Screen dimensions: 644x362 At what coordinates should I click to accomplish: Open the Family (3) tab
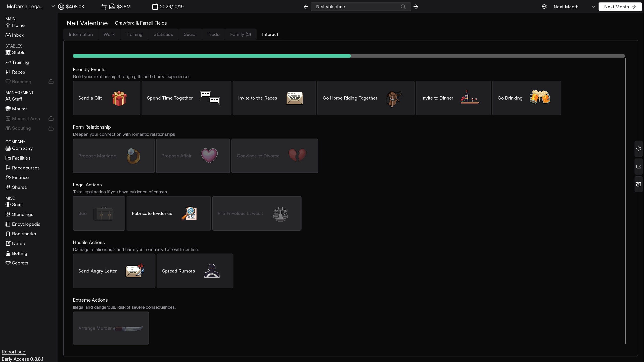point(240,34)
